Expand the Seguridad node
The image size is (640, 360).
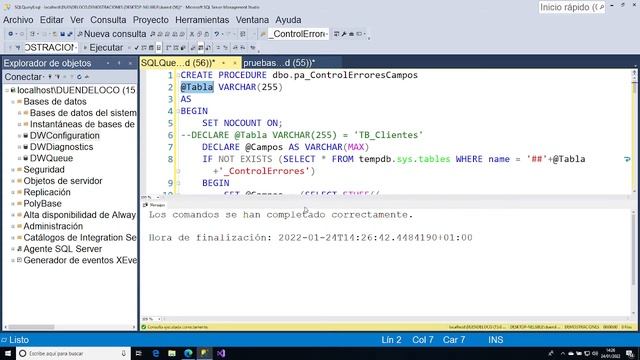(13, 169)
